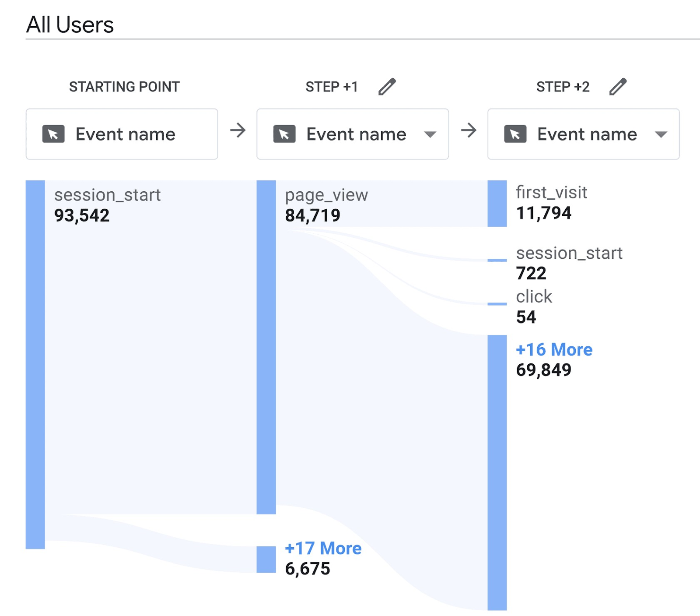Click the All Users segment title
The height and width of the screenshot is (616, 700).
click(x=70, y=25)
